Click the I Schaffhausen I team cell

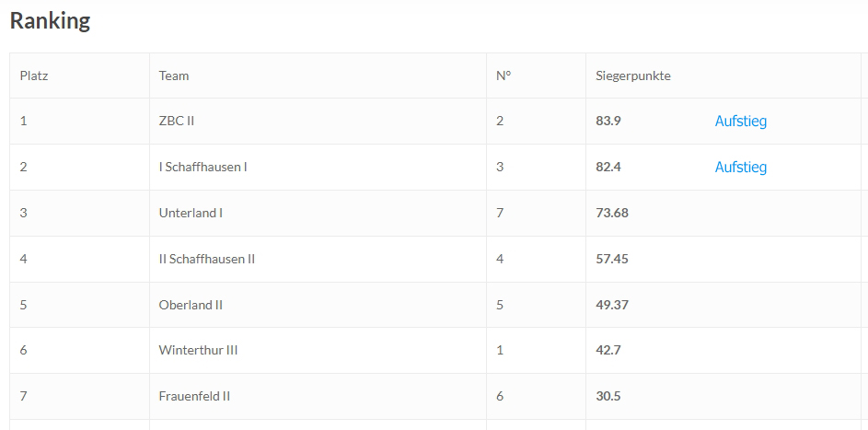[x=203, y=167]
